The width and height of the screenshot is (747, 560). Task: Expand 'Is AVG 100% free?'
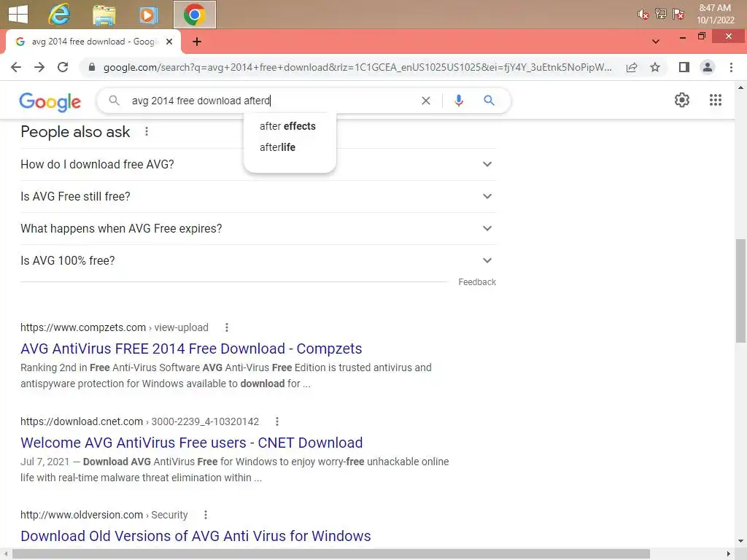[x=258, y=260]
